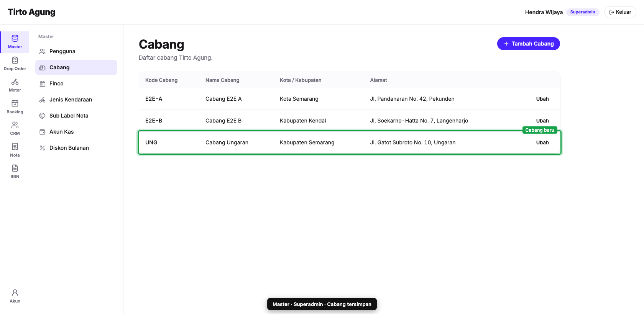
Task: Click the Kode Cabang column header
Action: (161, 80)
